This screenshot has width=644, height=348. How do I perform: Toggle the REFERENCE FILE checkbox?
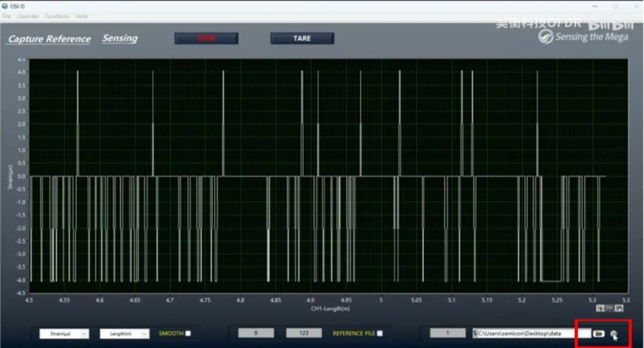tap(380, 334)
